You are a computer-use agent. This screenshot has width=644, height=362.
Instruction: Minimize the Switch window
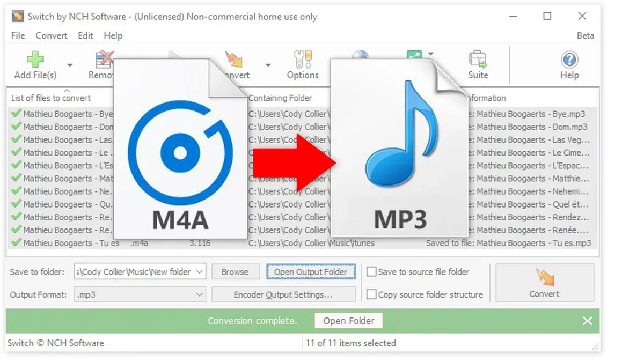coord(513,17)
